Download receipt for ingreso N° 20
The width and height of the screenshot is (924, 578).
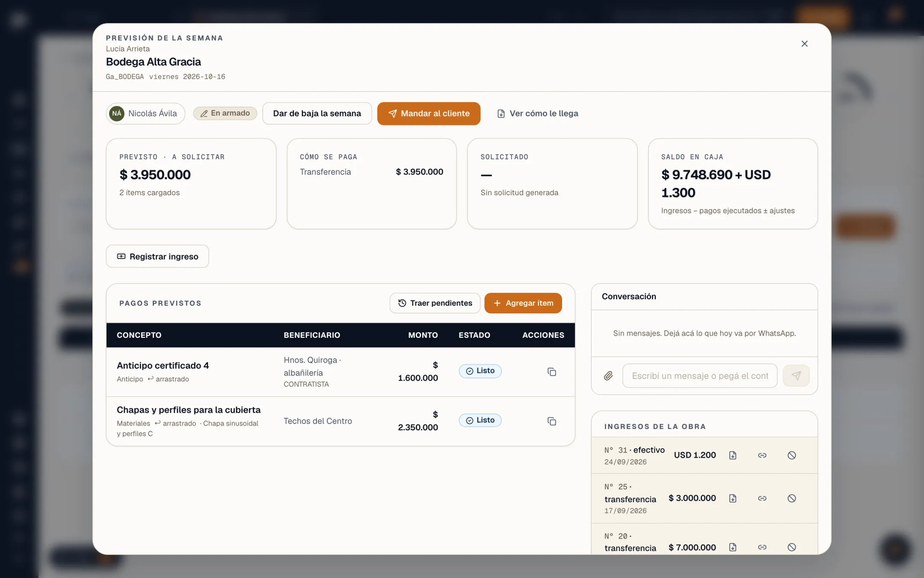coord(733,547)
